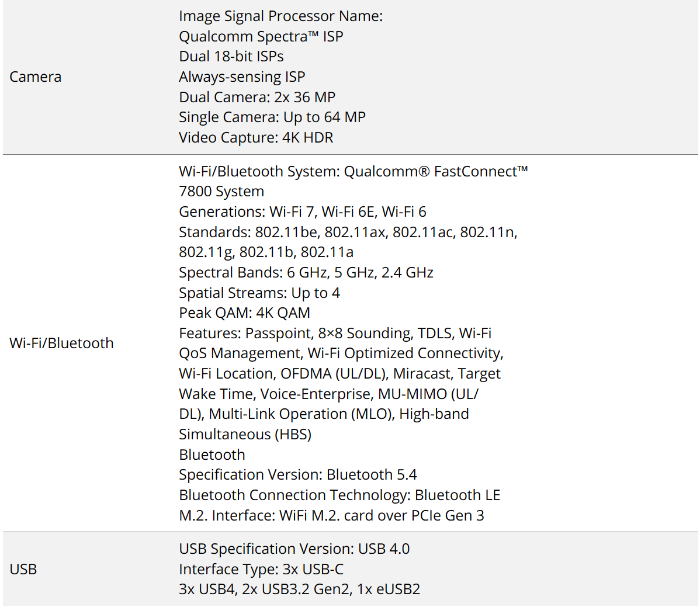700x607 pixels.
Task: Click the Generations Wi-Fi 7 line
Action: point(303,211)
